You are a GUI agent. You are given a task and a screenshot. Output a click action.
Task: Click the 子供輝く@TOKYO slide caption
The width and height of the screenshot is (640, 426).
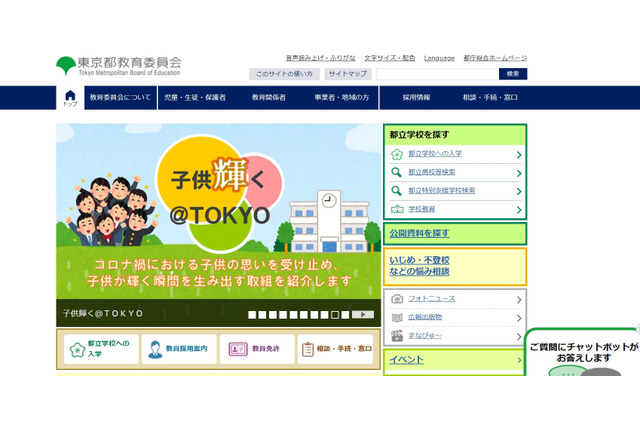(103, 314)
